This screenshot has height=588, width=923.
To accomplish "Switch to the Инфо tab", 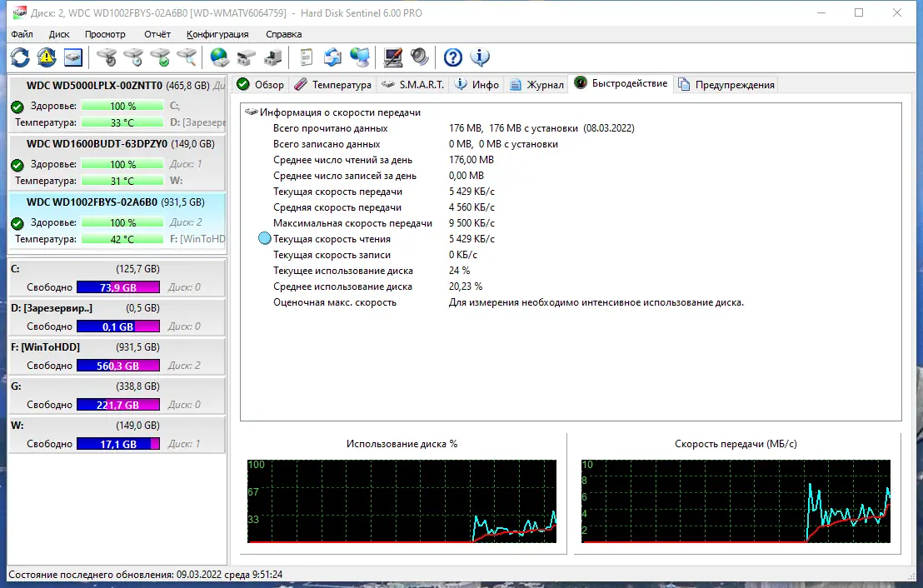I will coord(476,85).
